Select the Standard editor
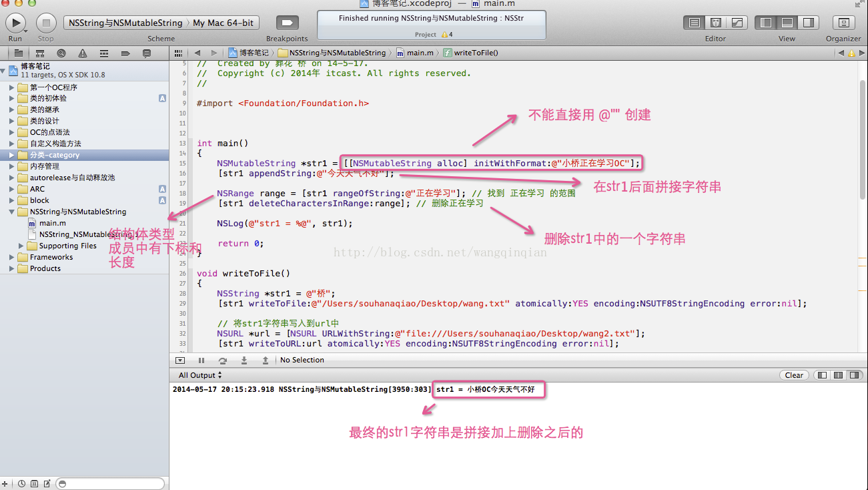The image size is (868, 490). click(695, 23)
